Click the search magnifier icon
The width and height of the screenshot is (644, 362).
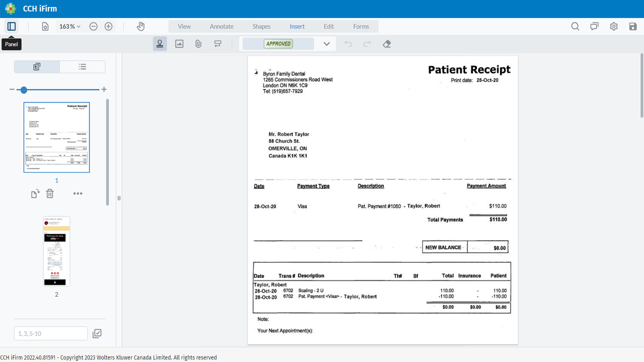[575, 26]
